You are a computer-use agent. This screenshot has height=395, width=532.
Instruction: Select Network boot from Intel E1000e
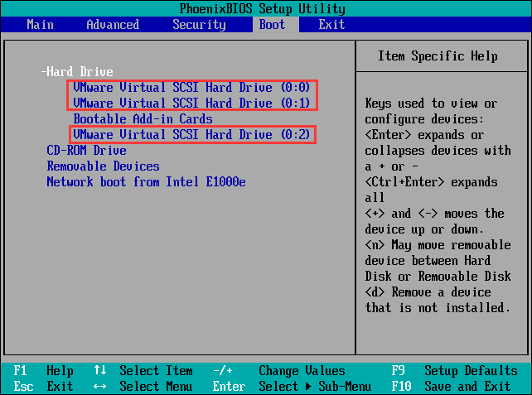point(146,182)
